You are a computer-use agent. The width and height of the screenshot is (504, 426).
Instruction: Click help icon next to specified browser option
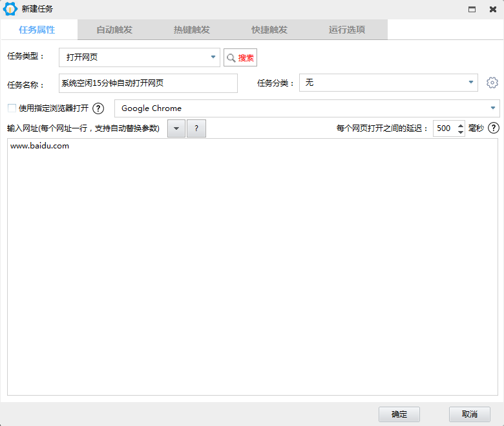tap(98, 108)
